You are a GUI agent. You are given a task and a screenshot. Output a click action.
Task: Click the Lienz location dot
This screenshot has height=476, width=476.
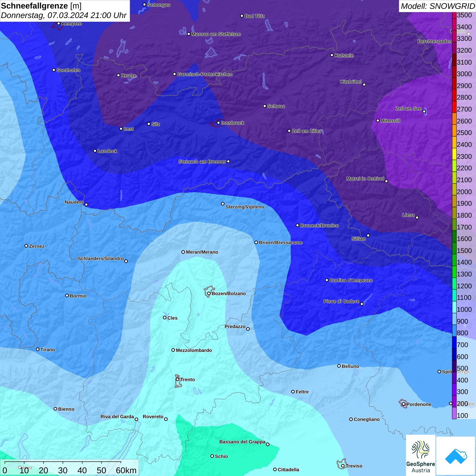[417, 218]
